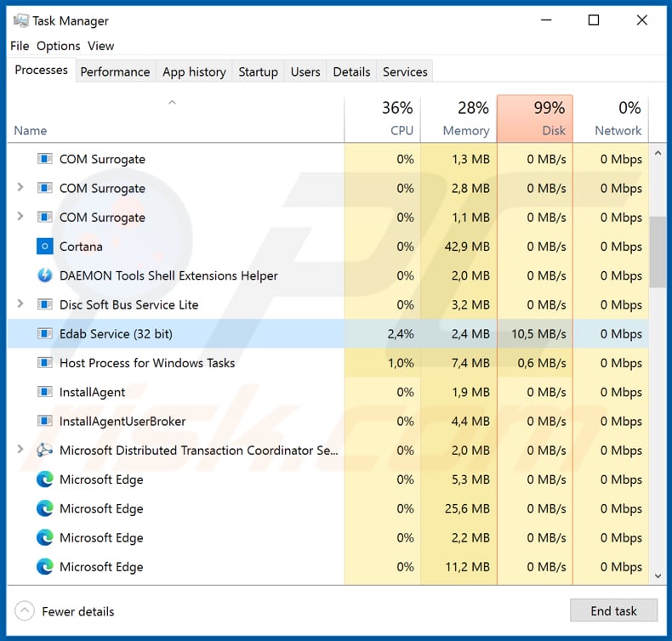Switch to the Details tab
The height and width of the screenshot is (641, 672).
(351, 71)
